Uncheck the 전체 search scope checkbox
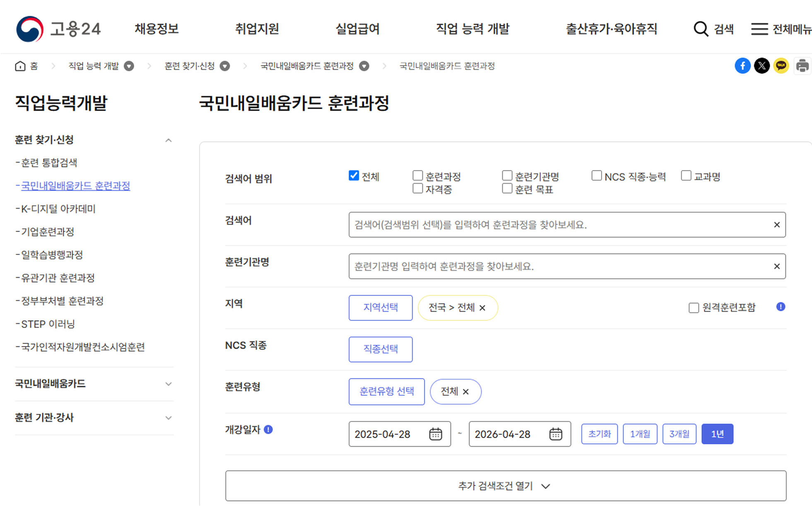The width and height of the screenshot is (812, 506). [x=354, y=176]
